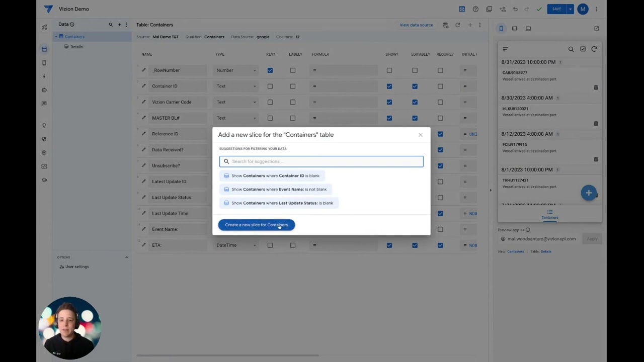Toggle EDITABLE checkbox for Container ID
The height and width of the screenshot is (362, 644).
pyautogui.click(x=415, y=86)
